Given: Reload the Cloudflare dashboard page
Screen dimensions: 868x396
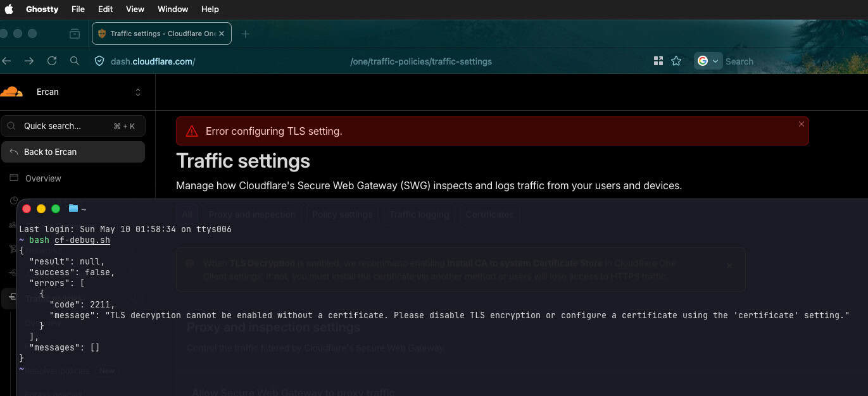Looking at the screenshot, I should tap(52, 61).
